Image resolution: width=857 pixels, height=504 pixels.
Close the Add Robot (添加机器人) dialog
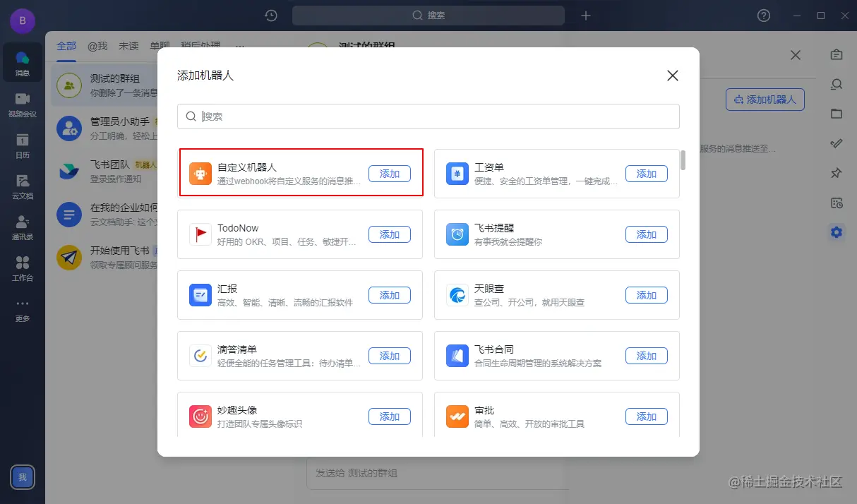click(673, 76)
